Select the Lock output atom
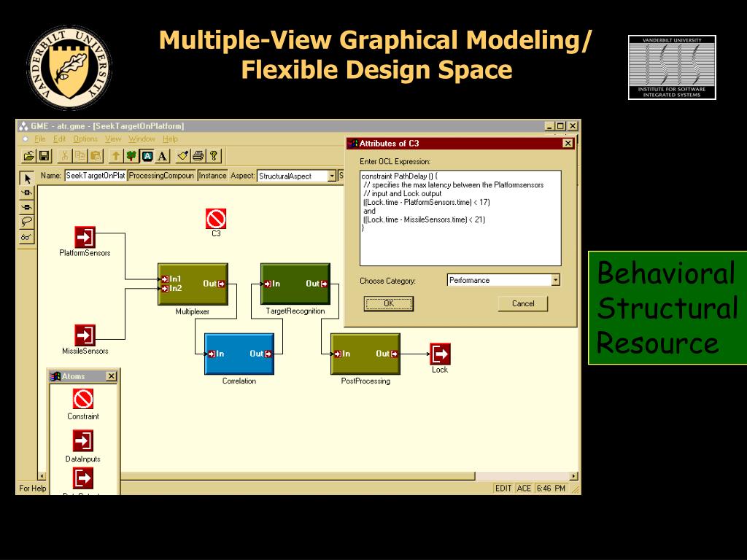This screenshot has width=747, height=560. 440,354
